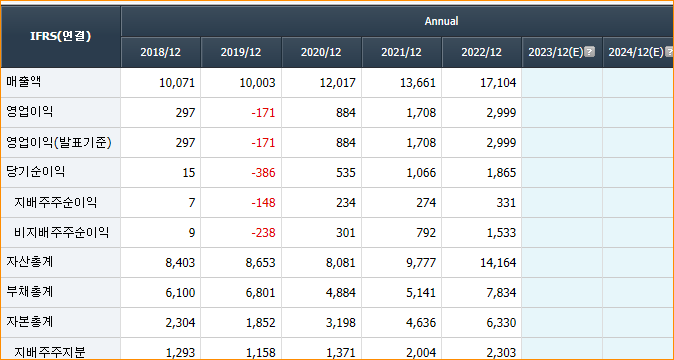Screen dimensions: 674x360
Task: Click the help icon beside 2023/12(E)
Action: point(590,52)
